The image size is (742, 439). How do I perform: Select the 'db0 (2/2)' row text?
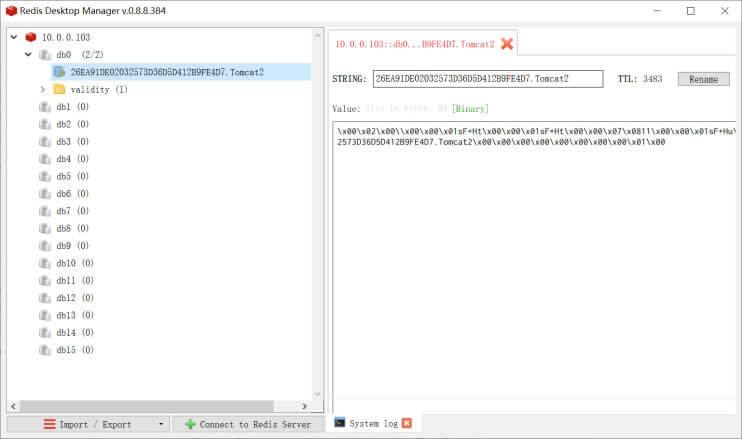pyautogui.click(x=80, y=55)
